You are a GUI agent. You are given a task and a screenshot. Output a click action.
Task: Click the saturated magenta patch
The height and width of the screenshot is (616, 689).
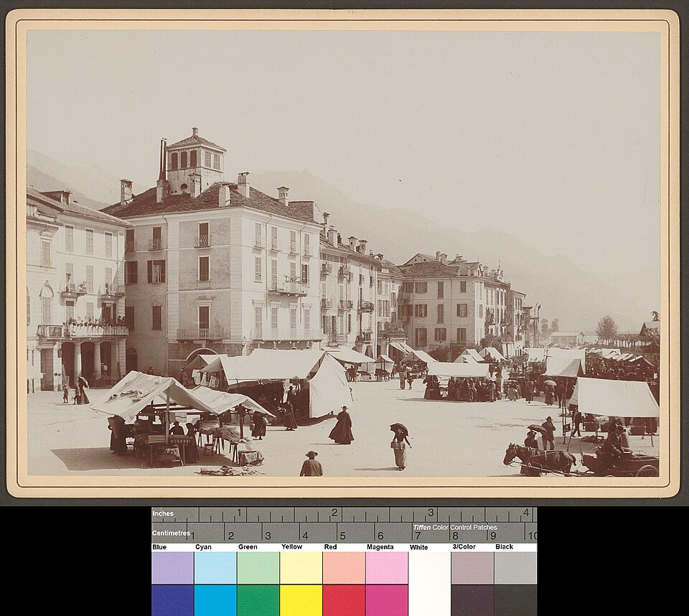(x=387, y=600)
